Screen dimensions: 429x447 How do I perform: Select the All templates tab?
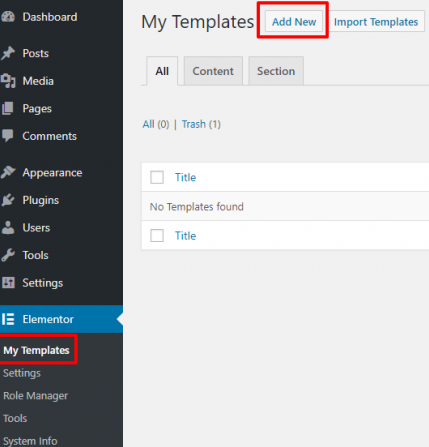162,71
